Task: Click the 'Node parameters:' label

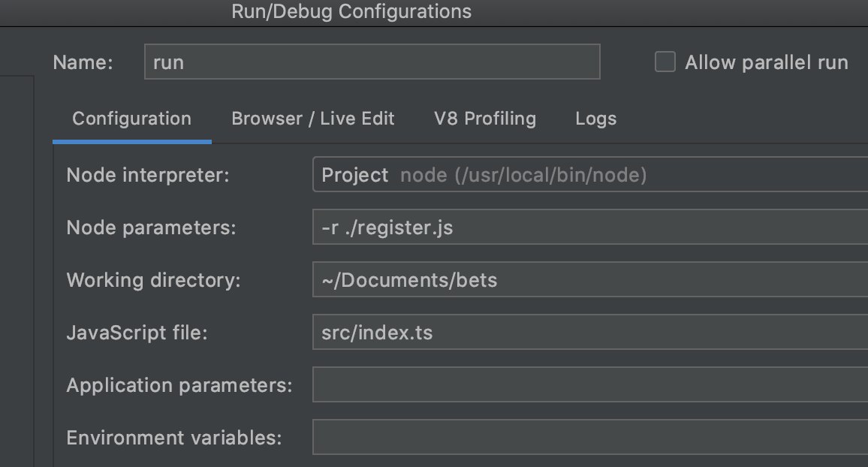Action: (151, 227)
